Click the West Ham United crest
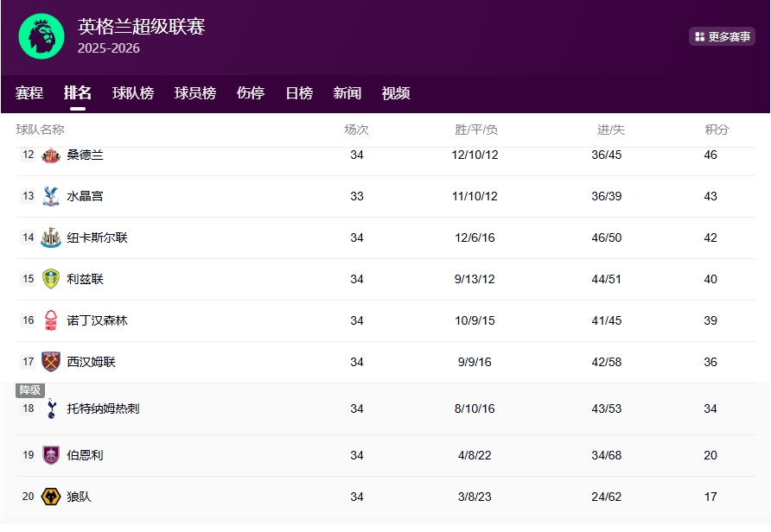The width and height of the screenshot is (771, 532). (x=51, y=362)
